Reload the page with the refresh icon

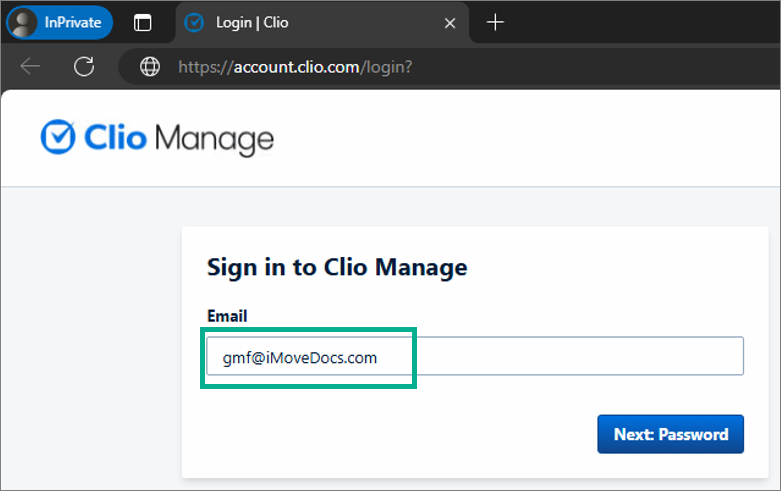pos(84,66)
